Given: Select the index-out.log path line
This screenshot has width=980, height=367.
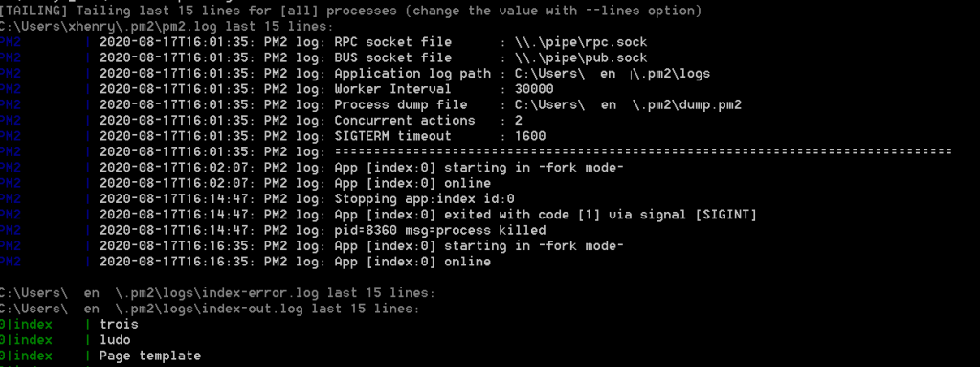Looking at the screenshot, I should pyautogui.click(x=210, y=309).
